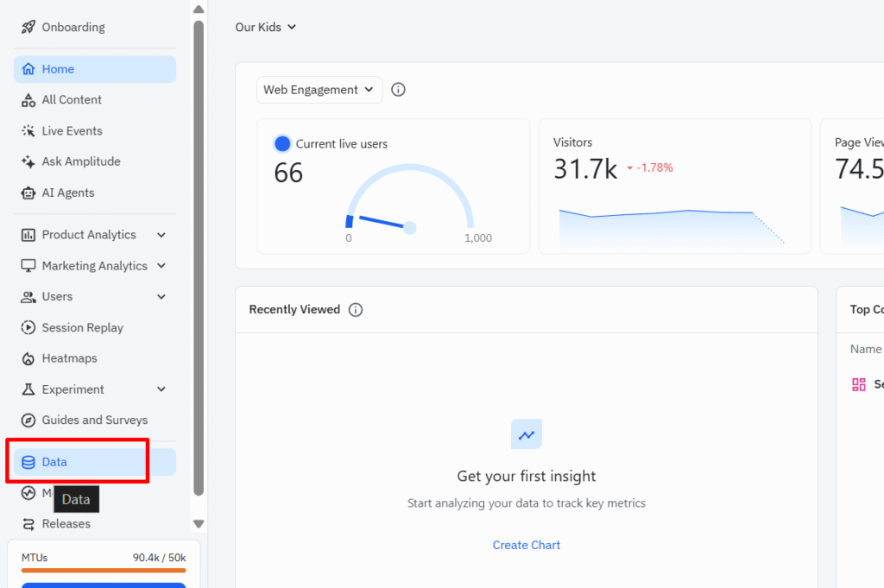Open All Content from the sidebar
This screenshot has width=884, height=588.
coord(72,100)
